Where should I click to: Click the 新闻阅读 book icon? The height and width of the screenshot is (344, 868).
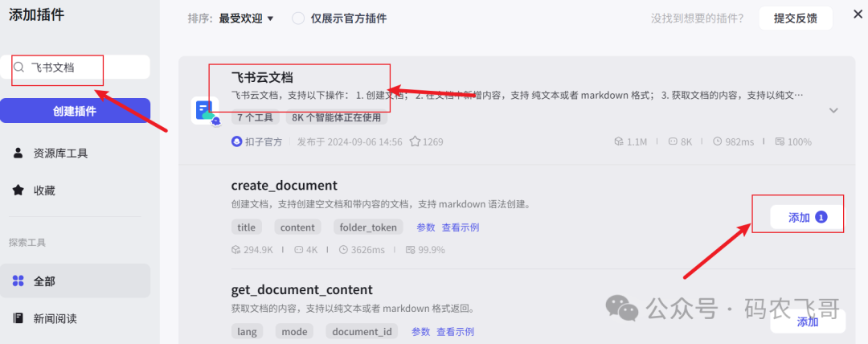18,318
